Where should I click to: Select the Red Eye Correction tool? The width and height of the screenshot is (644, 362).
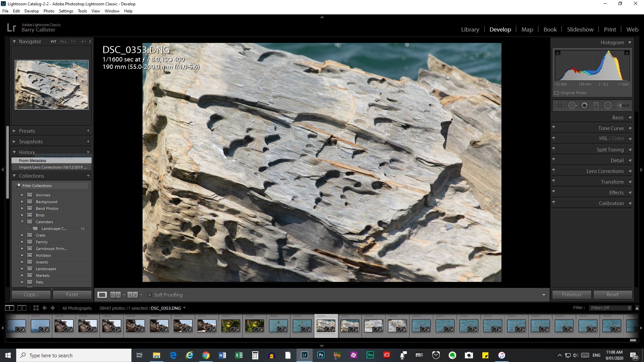click(585, 106)
